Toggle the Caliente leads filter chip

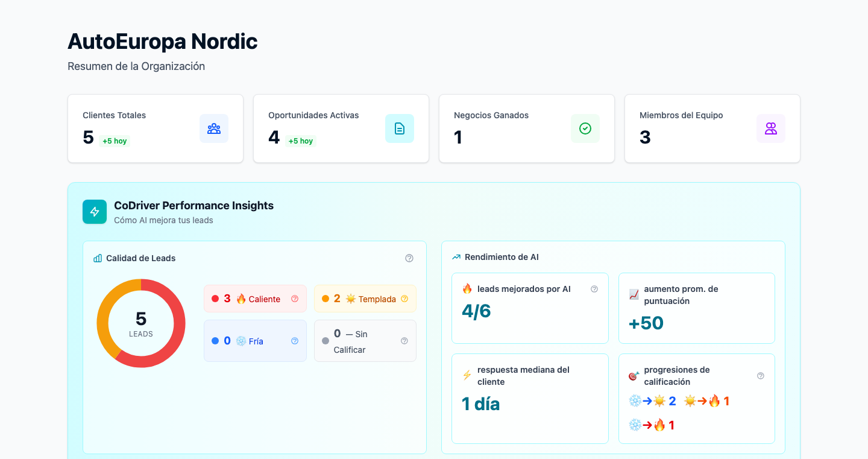pyautogui.click(x=255, y=298)
